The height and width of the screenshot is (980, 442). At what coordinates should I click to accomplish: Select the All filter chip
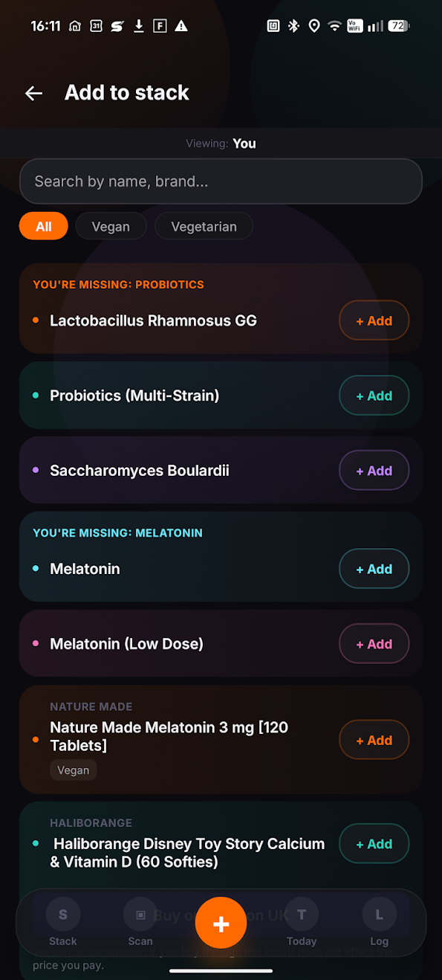[x=44, y=227]
